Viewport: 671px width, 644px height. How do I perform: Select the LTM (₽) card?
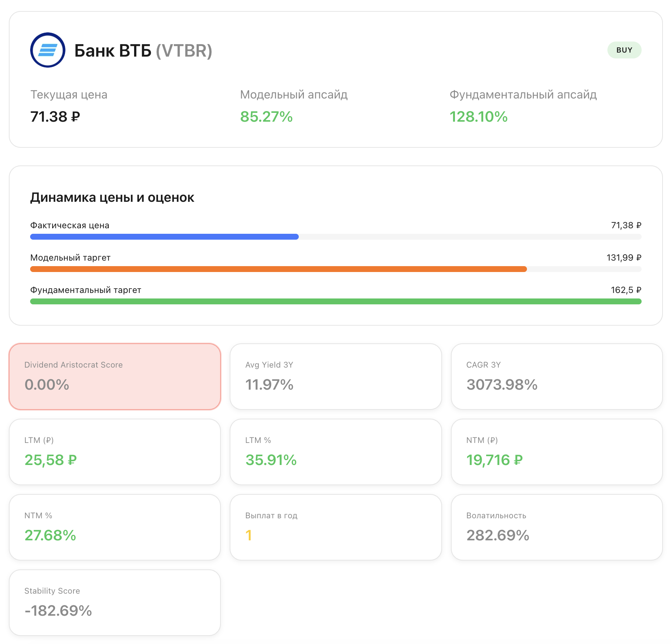(115, 452)
